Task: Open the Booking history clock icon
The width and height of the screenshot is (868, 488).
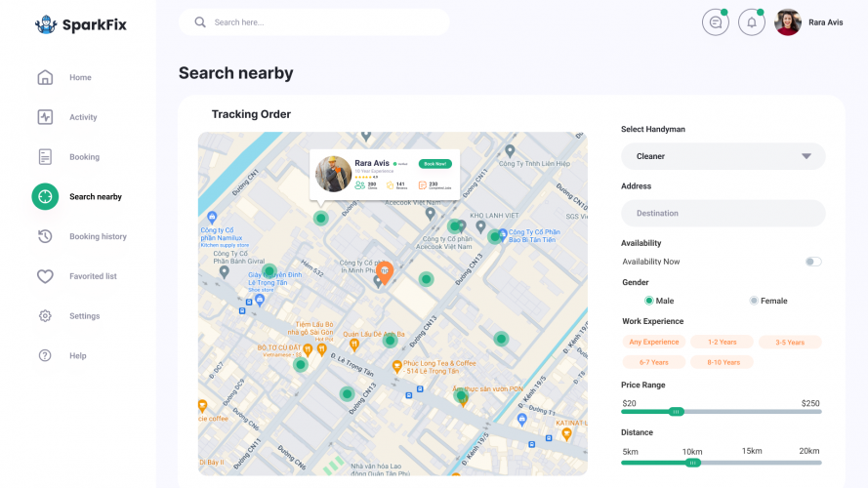Action: (45, 236)
